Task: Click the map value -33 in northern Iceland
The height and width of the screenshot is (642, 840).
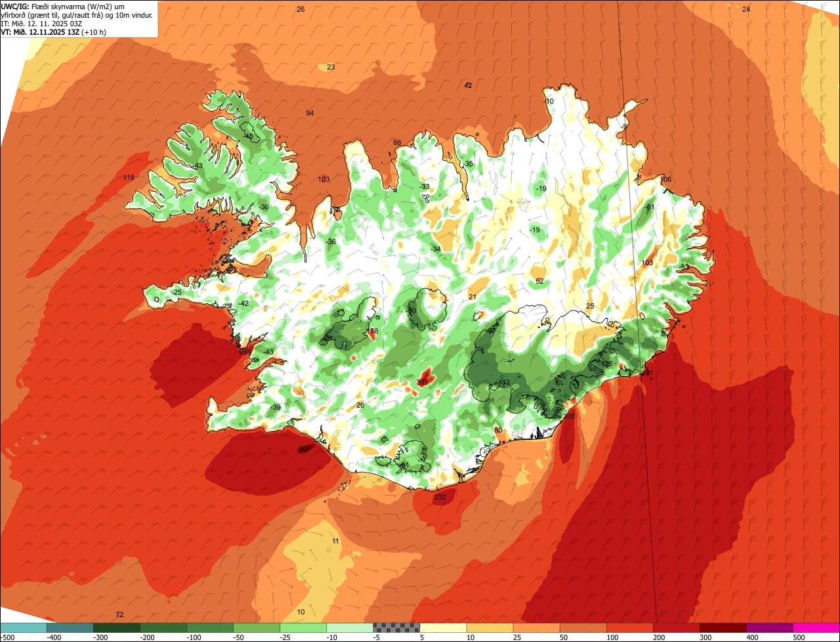Action: [x=425, y=187]
